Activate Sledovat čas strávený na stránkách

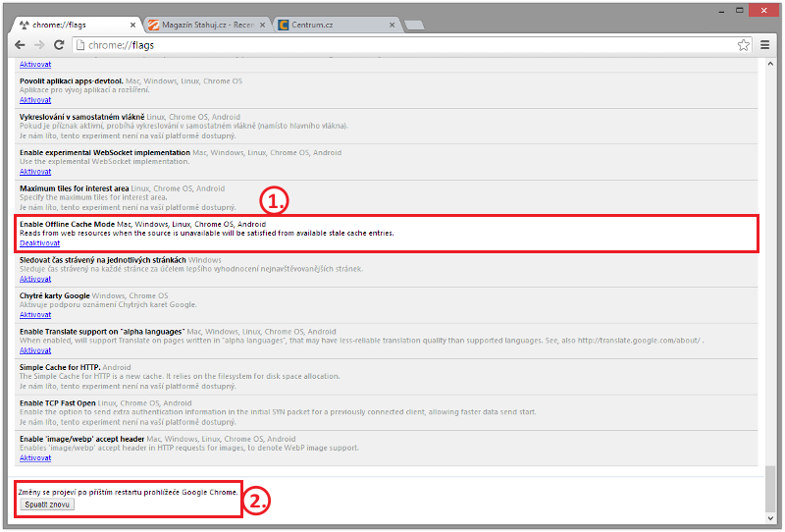[35, 279]
